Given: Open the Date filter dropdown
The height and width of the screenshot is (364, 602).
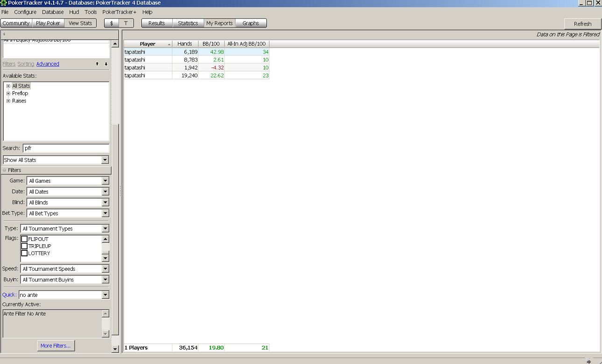Looking at the screenshot, I should click(x=105, y=192).
